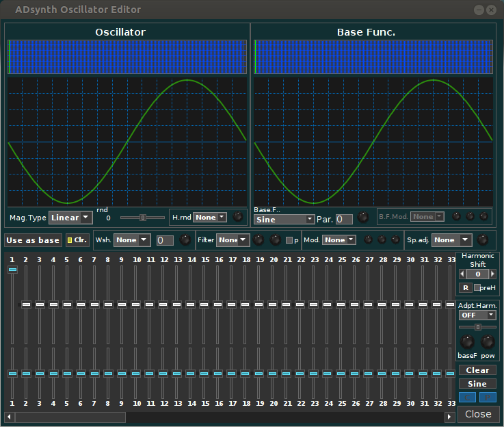
Task: Toggle the preH checkbox
Action: (477, 287)
